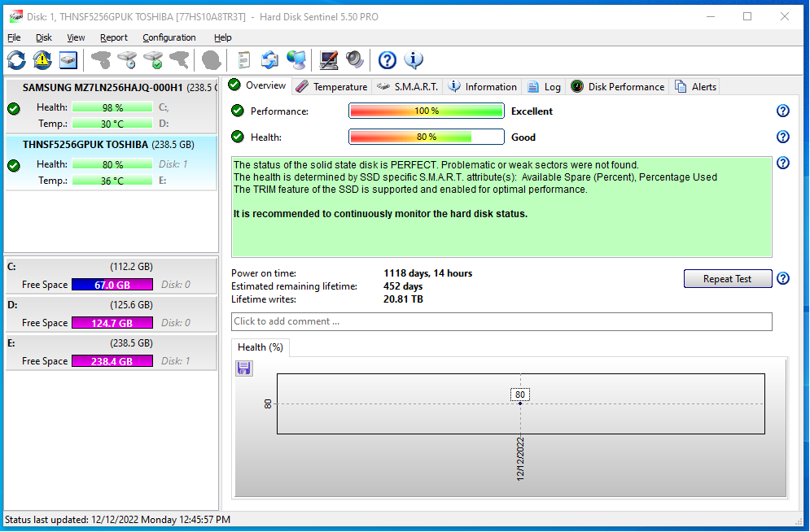This screenshot has height=532, width=810.
Task: Click the blue info bubble toolbar icon
Action: (x=414, y=59)
